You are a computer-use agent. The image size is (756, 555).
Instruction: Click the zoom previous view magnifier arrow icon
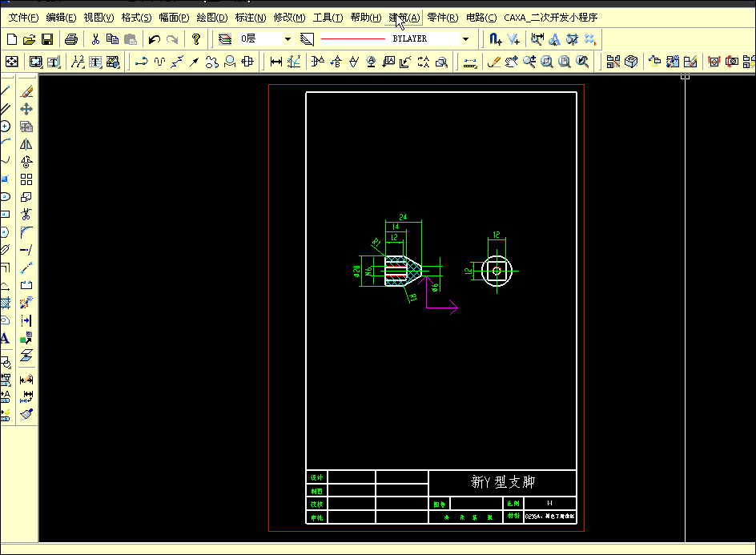coord(582,62)
